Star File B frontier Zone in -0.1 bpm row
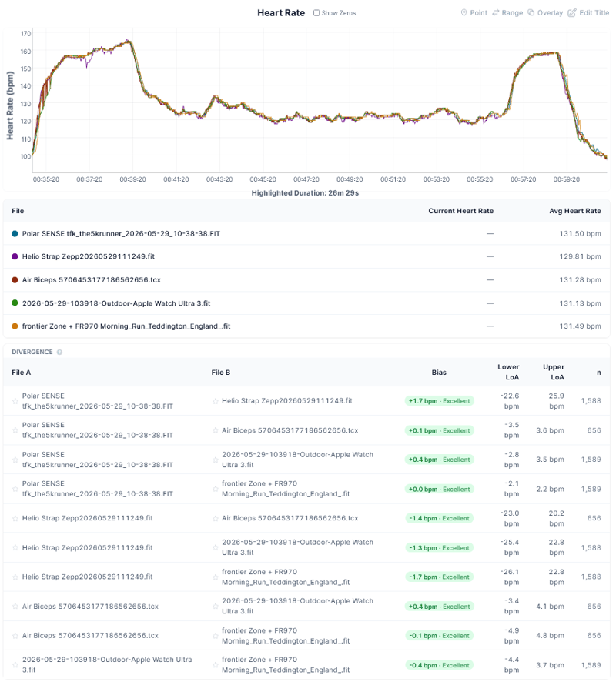The width and height of the screenshot is (616, 682). coord(216,636)
